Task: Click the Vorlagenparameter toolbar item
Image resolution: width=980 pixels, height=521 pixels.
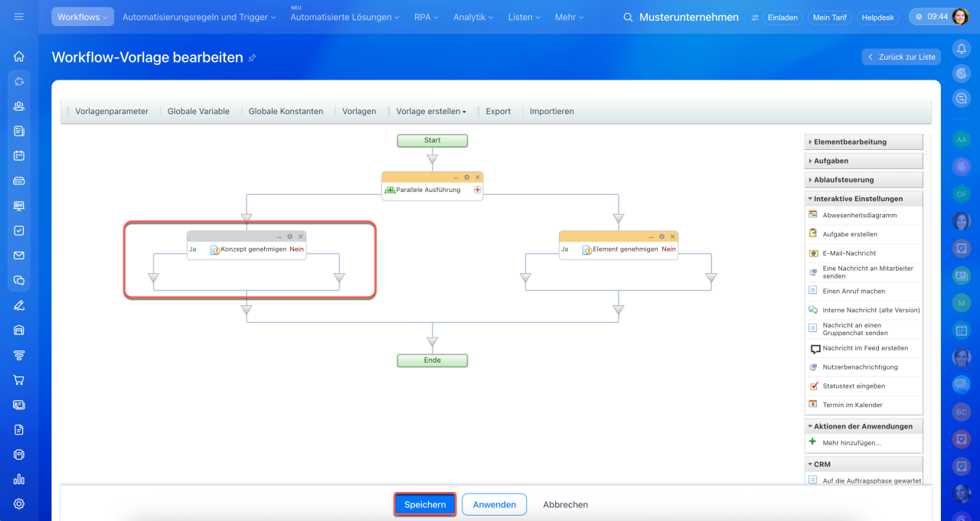Action: point(112,111)
